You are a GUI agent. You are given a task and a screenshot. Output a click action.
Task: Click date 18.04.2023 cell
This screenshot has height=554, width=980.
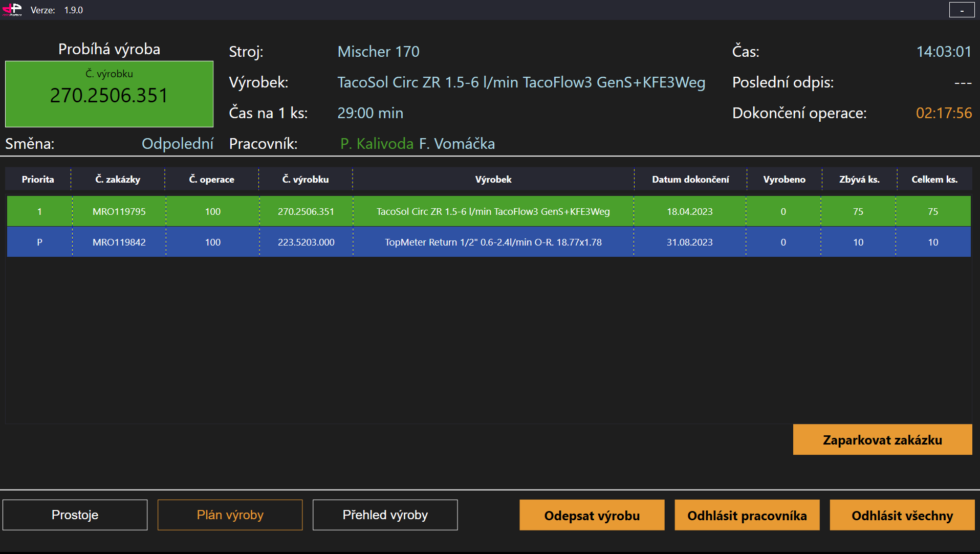click(689, 211)
